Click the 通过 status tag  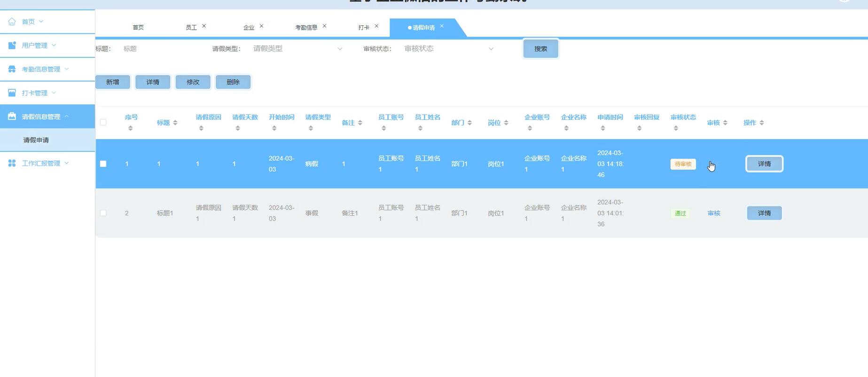pos(680,213)
